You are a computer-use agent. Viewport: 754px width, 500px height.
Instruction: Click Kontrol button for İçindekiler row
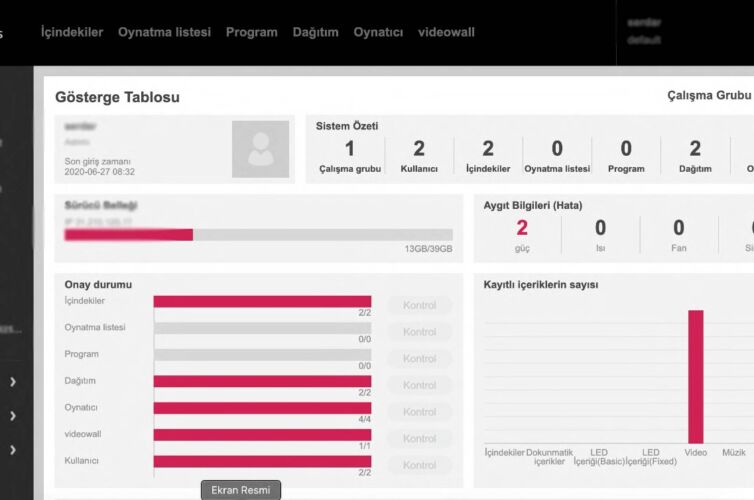420,305
